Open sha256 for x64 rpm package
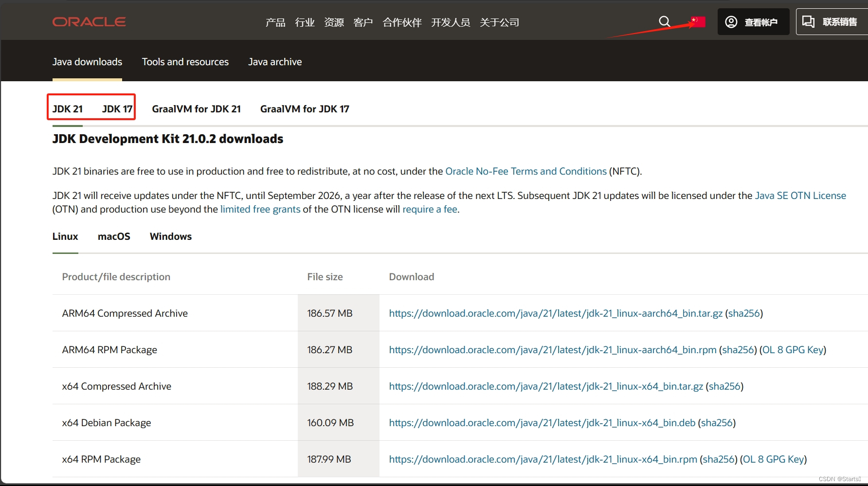The width and height of the screenshot is (868, 486). pos(719,459)
